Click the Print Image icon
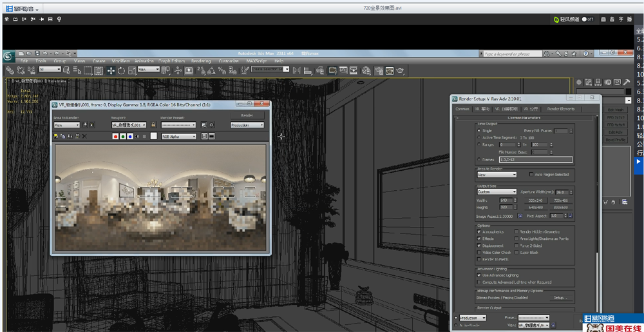This screenshot has width=644, height=332. 77,137
